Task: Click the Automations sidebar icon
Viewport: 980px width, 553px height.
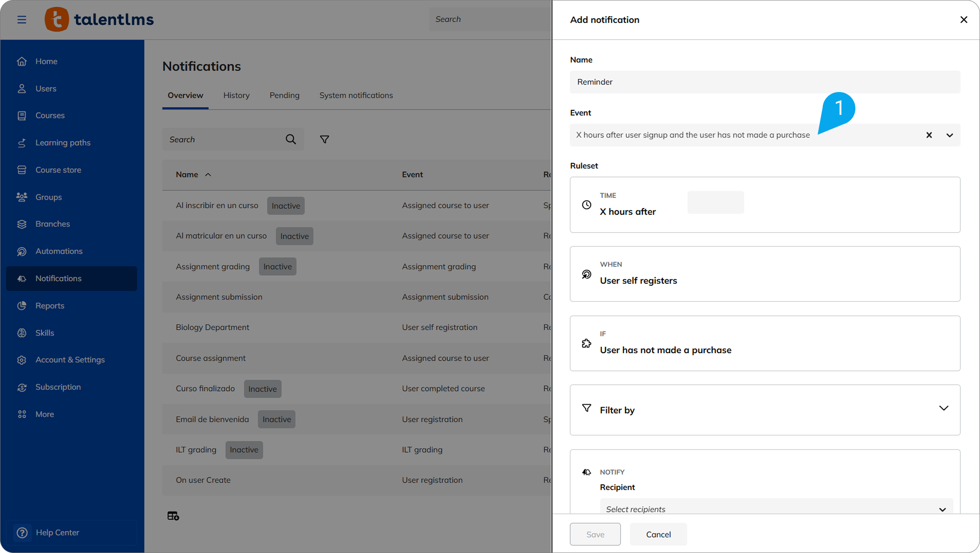Action: (x=22, y=251)
